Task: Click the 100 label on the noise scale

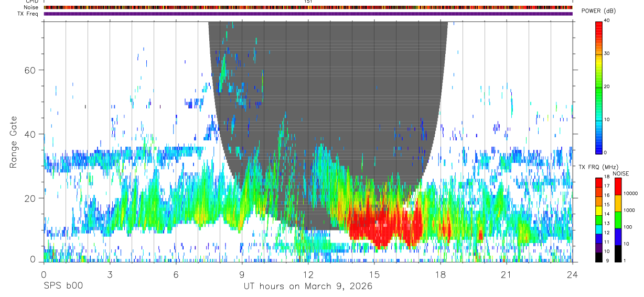Action: tap(628, 227)
